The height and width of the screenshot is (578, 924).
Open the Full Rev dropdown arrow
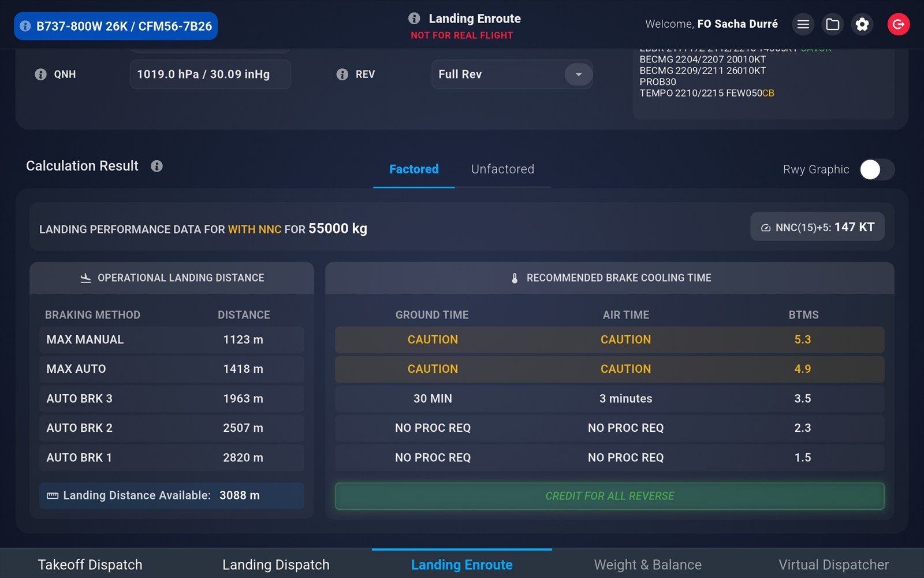point(578,74)
